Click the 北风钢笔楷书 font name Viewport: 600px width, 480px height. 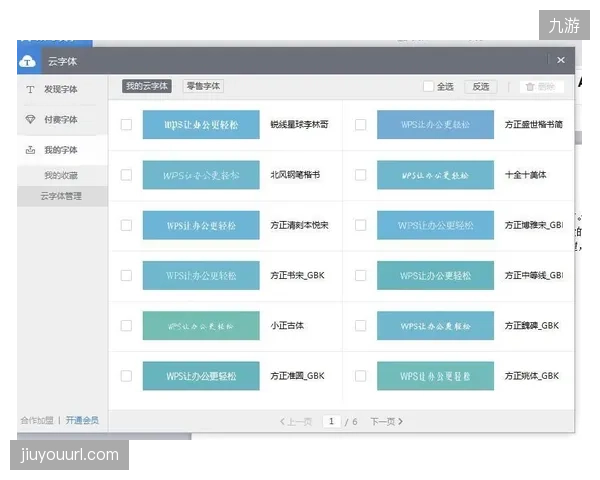pos(295,175)
